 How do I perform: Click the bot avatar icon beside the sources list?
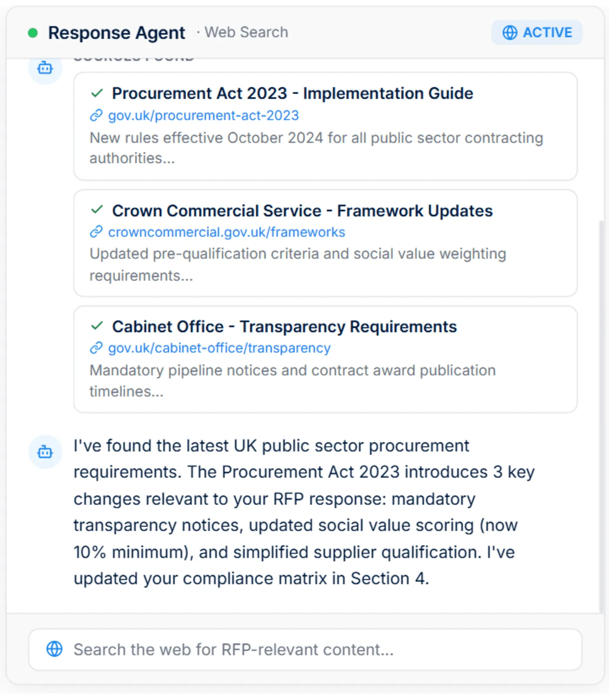tap(45, 68)
